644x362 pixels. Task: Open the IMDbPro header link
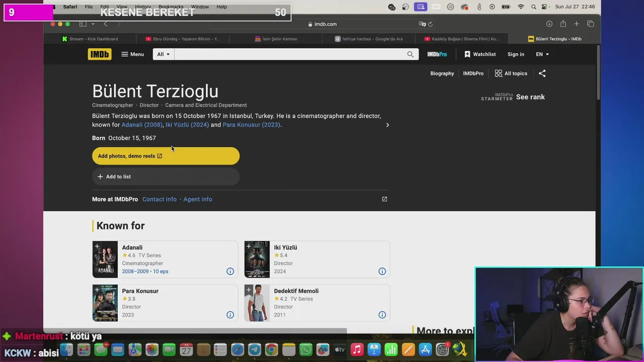pyautogui.click(x=437, y=54)
